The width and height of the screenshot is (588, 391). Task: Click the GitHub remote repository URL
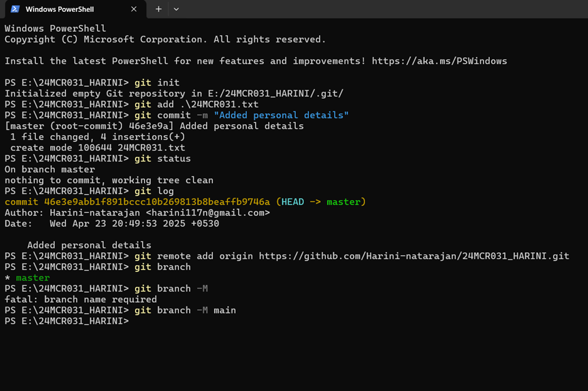413,256
